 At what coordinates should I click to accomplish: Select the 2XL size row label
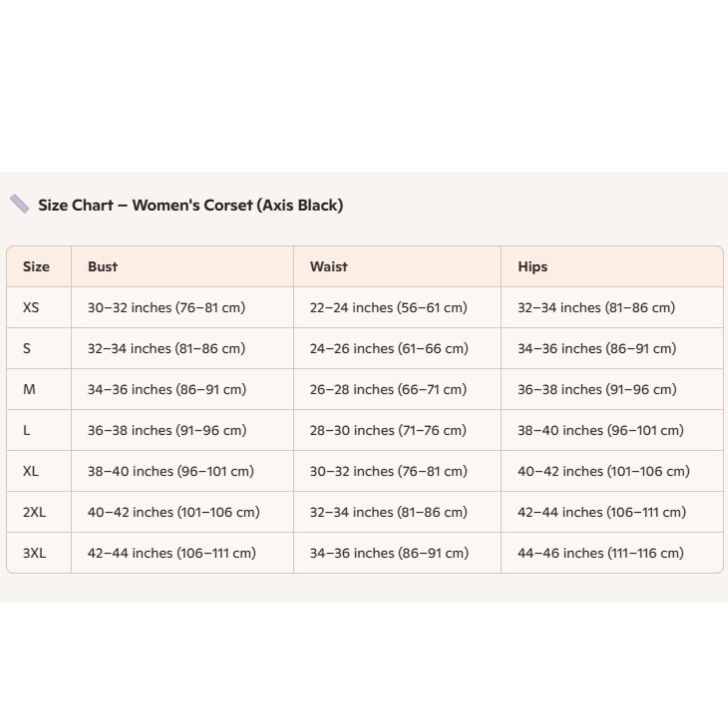pyautogui.click(x=34, y=512)
